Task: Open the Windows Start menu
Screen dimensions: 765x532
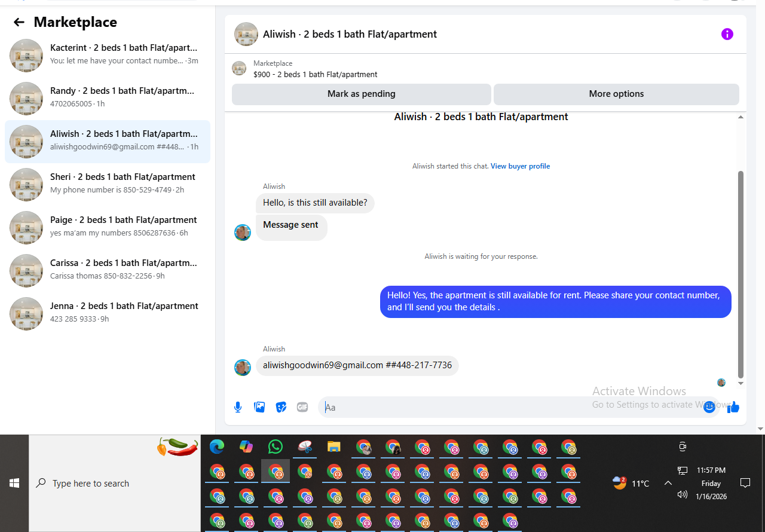Action: click(x=14, y=483)
